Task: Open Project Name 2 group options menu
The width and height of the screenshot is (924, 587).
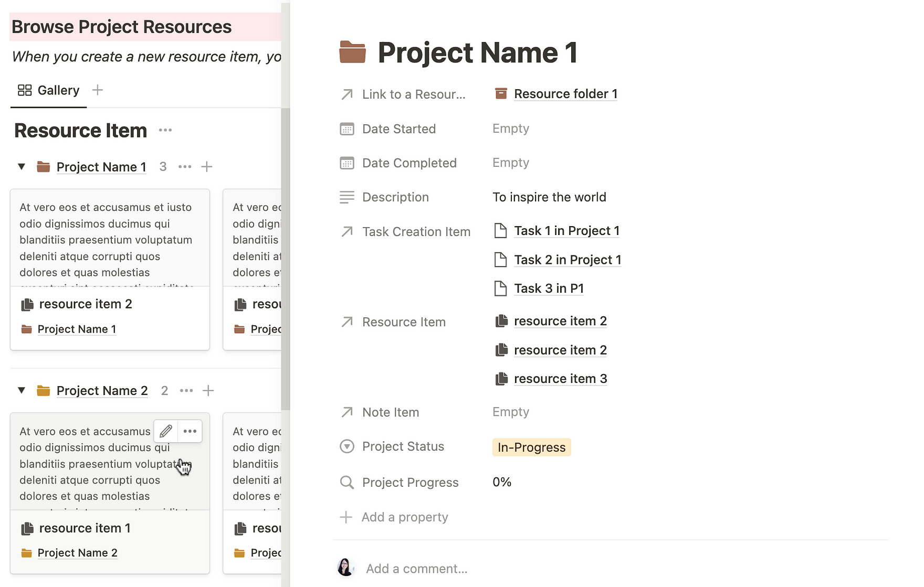Action: click(x=186, y=391)
